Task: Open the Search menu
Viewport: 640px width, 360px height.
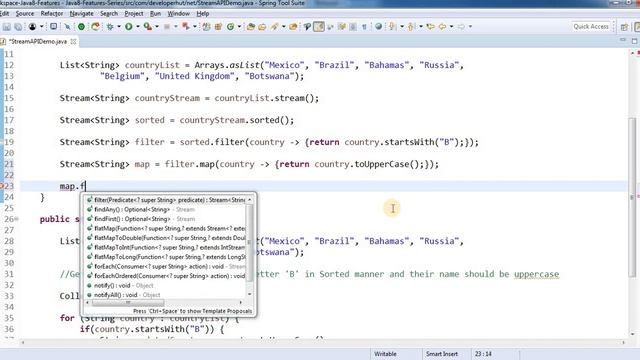Action: click(x=109, y=13)
